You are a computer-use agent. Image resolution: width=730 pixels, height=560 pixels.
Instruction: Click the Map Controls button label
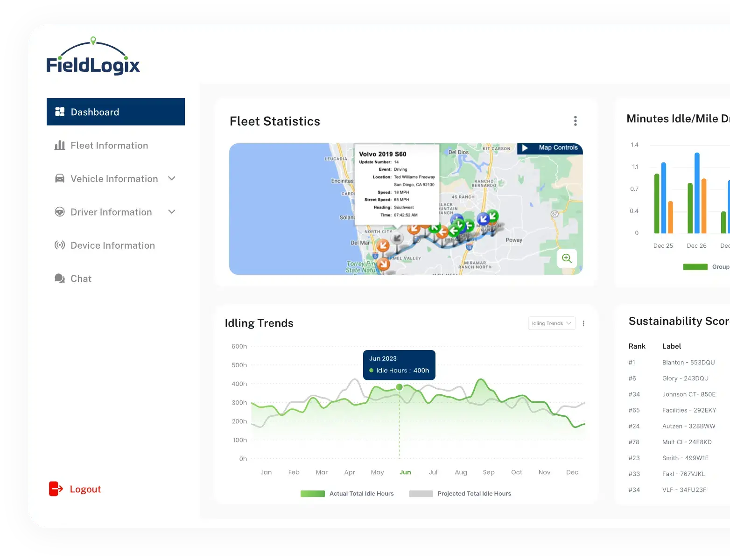pos(558,148)
